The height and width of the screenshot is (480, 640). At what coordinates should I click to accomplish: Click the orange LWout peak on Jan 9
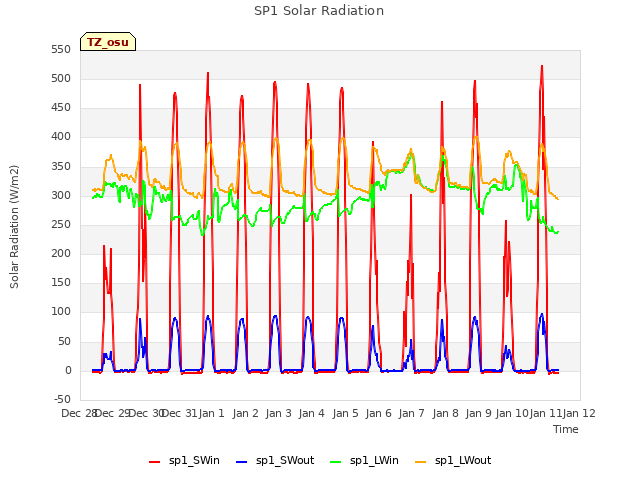tap(476, 138)
